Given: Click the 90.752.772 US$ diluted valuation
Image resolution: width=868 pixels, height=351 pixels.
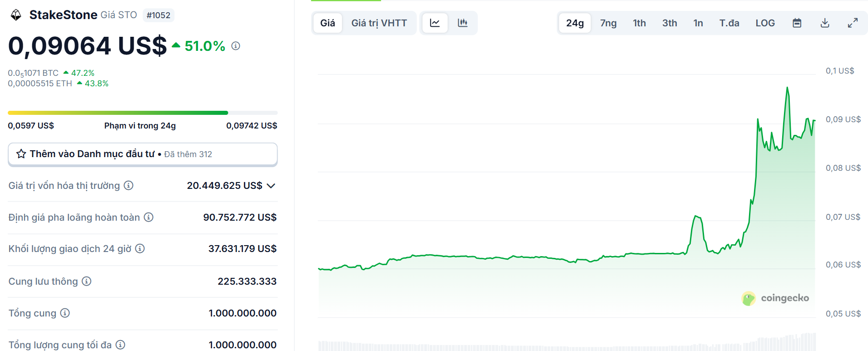Looking at the screenshot, I should [240, 218].
